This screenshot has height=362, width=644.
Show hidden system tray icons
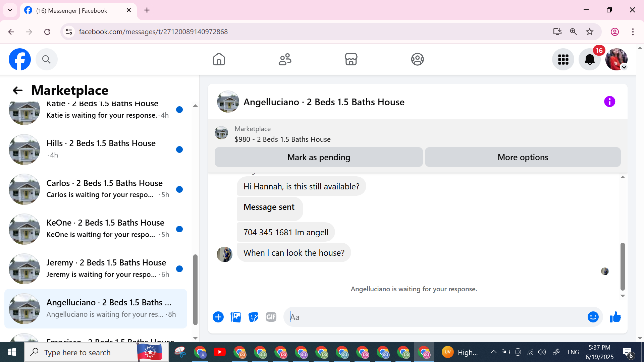click(493, 352)
